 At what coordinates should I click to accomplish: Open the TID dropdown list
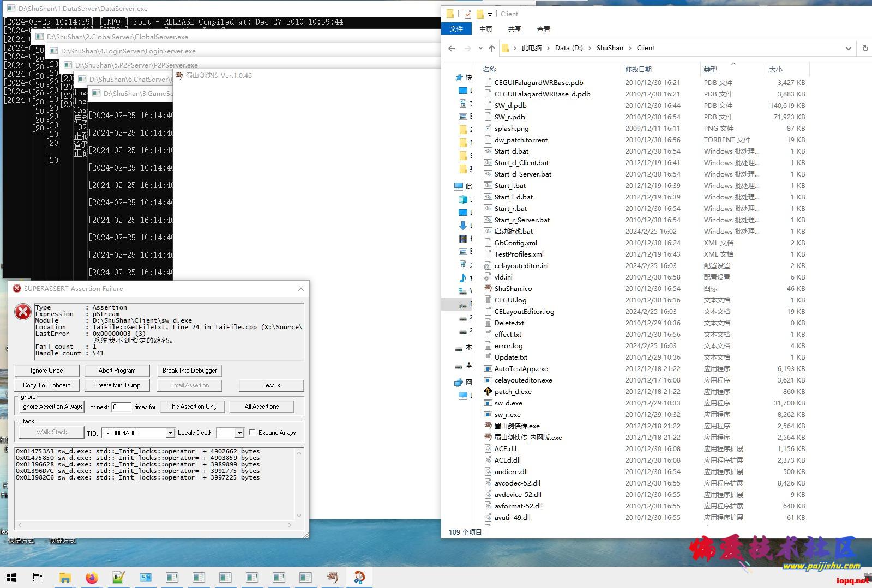pos(170,433)
